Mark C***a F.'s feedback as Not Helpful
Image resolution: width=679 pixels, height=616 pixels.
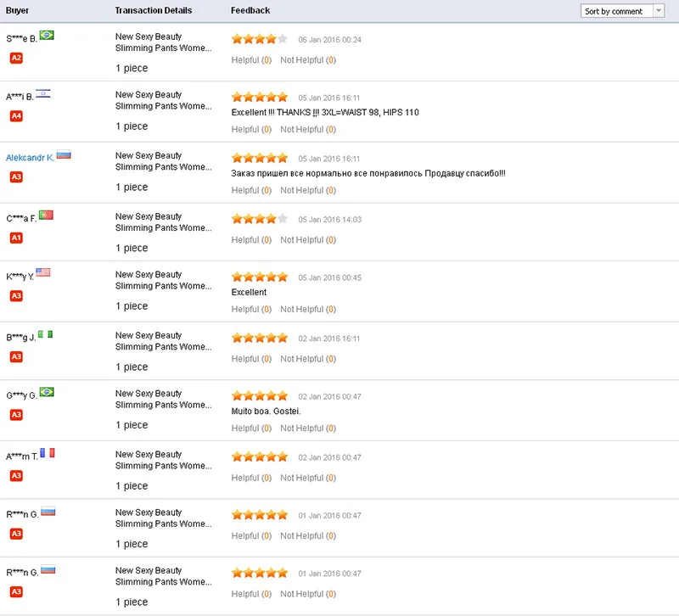pyautogui.click(x=308, y=240)
